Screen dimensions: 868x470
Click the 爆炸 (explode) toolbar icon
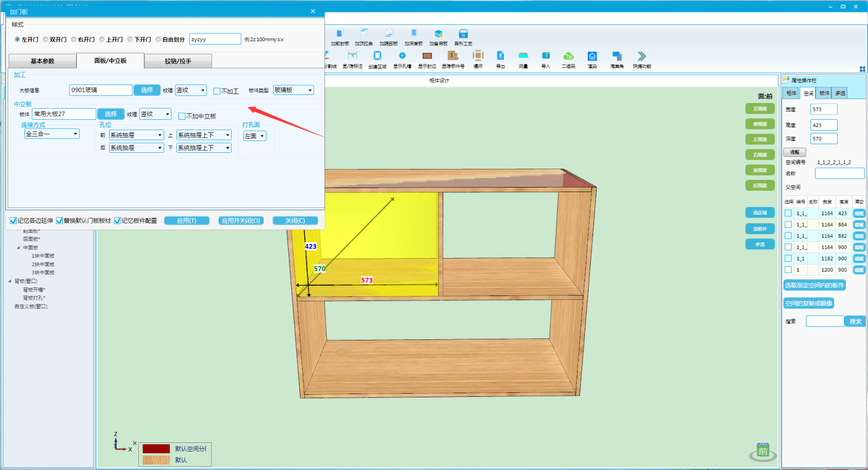point(478,56)
